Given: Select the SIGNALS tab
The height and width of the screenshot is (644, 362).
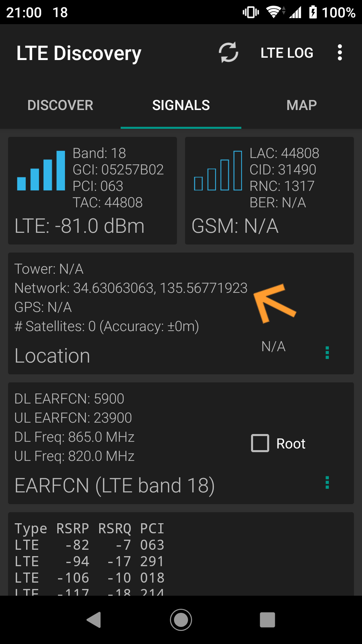Looking at the screenshot, I should click(181, 105).
